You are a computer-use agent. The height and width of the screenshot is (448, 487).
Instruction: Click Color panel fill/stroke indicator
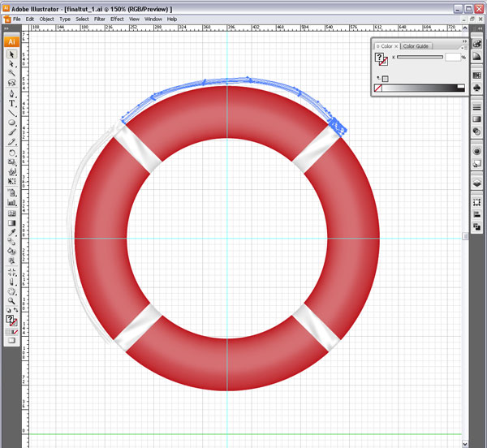381,59
